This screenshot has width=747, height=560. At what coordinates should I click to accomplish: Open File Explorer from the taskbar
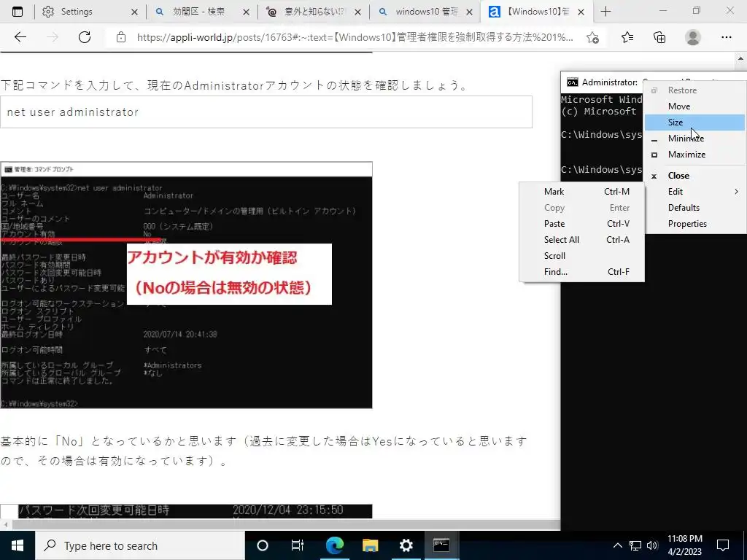(x=370, y=545)
